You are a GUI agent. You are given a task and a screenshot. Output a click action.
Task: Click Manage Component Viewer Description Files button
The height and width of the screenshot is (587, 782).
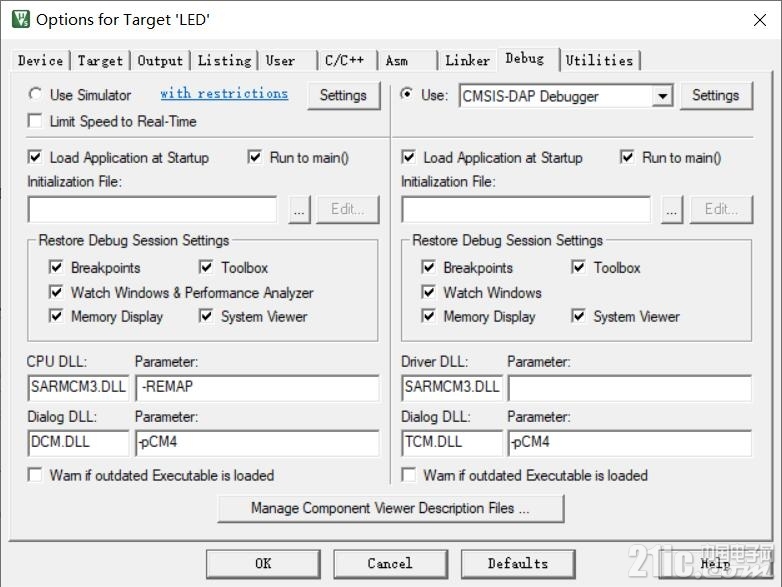pos(391,508)
